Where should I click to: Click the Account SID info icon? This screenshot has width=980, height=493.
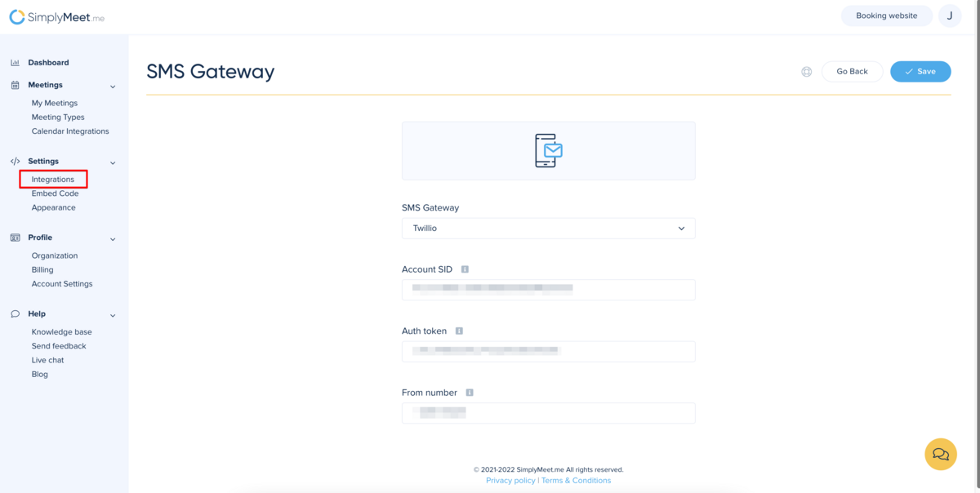465,269
